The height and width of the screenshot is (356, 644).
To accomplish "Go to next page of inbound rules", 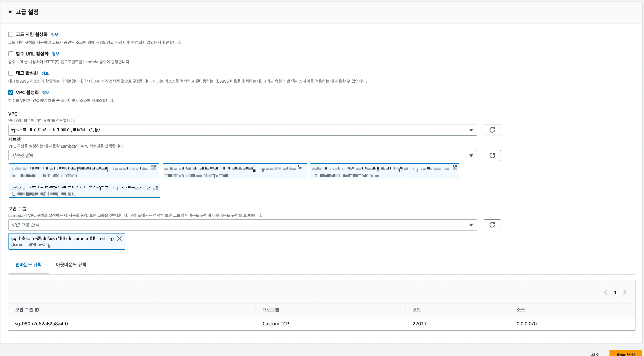I will tap(624, 292).
